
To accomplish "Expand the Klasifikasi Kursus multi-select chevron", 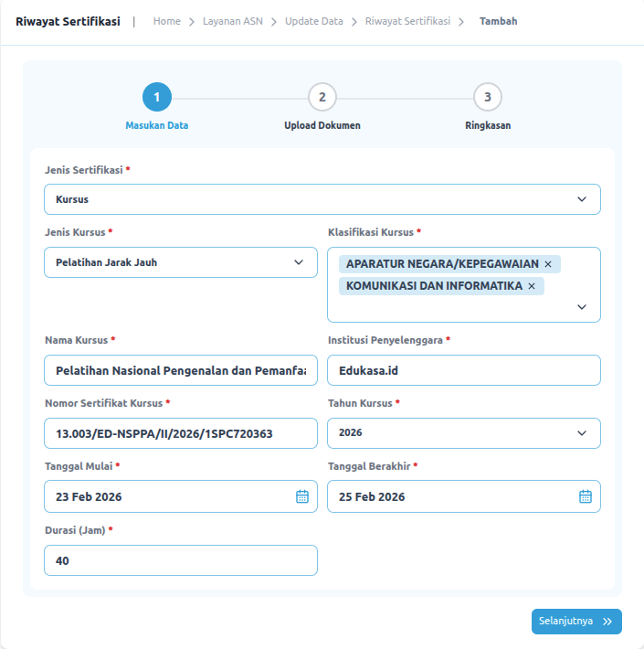I will [582, 307].
